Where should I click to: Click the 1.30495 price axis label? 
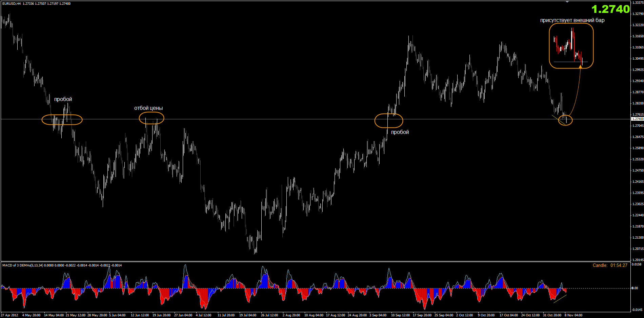(638, 59)
